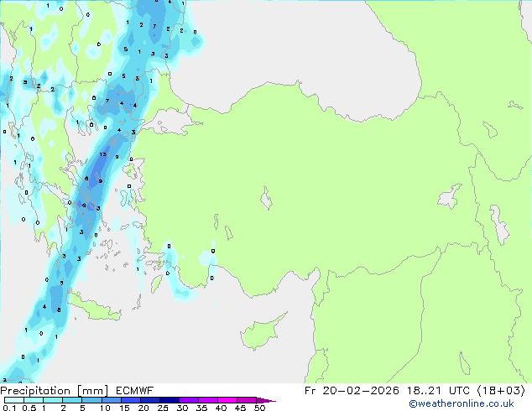532x411 pixels.
Task: Click the 30–35 mm purple legend swatch
Action: (x=188, y=400)
